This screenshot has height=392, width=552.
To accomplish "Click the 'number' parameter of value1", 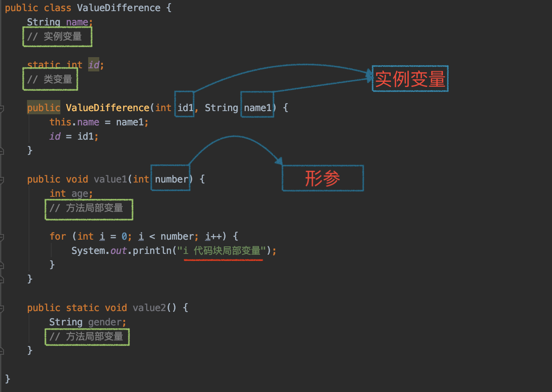I will [172, 179].
